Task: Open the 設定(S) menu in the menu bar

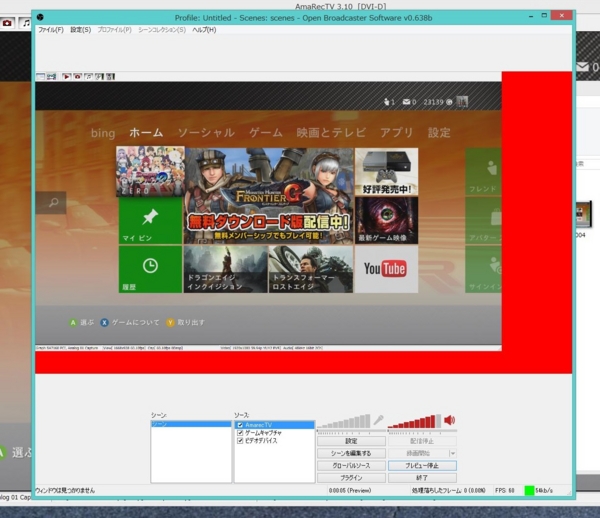Action: coord(81,30)
